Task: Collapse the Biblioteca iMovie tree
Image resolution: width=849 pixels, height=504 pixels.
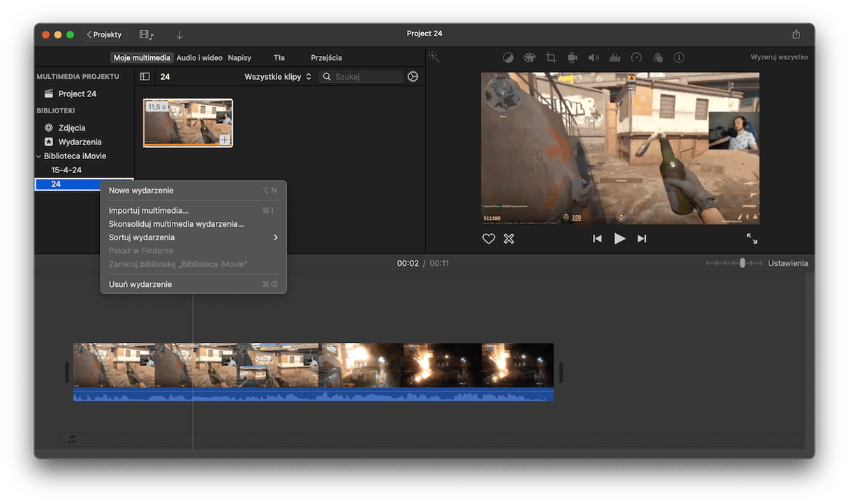Action: (39, 156)
